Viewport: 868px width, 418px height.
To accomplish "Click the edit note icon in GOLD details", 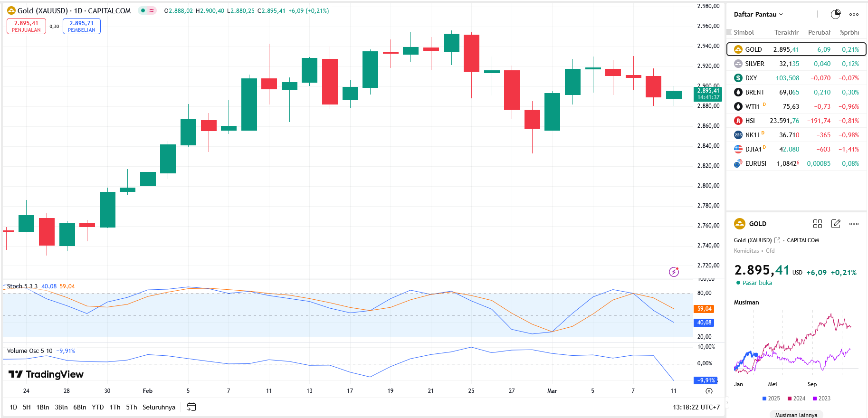I will pos(836,224).
